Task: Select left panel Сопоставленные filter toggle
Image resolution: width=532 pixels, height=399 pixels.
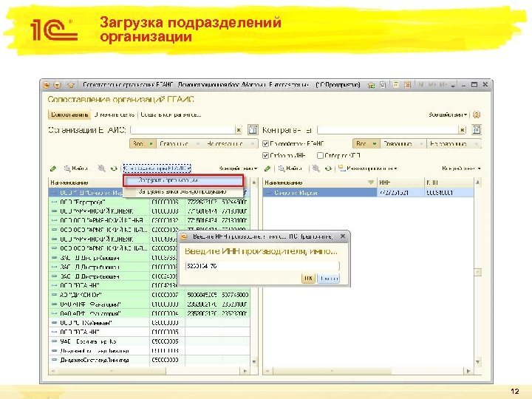Action: (x=179, y=144)
